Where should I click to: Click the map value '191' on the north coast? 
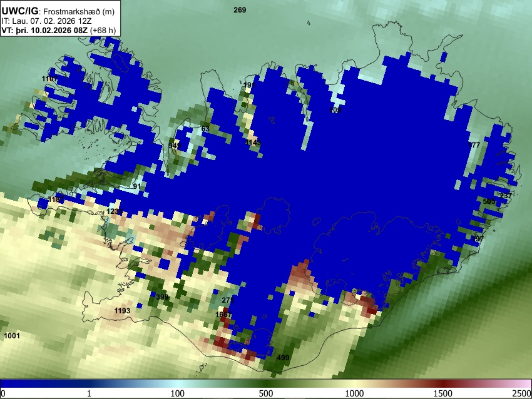[x=249, y=85]
